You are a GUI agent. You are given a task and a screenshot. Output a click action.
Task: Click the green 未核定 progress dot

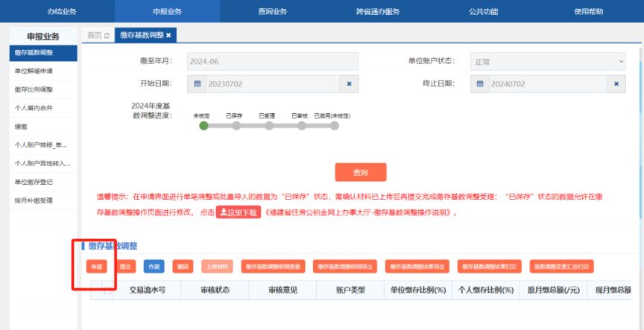[x=203, y=126]
